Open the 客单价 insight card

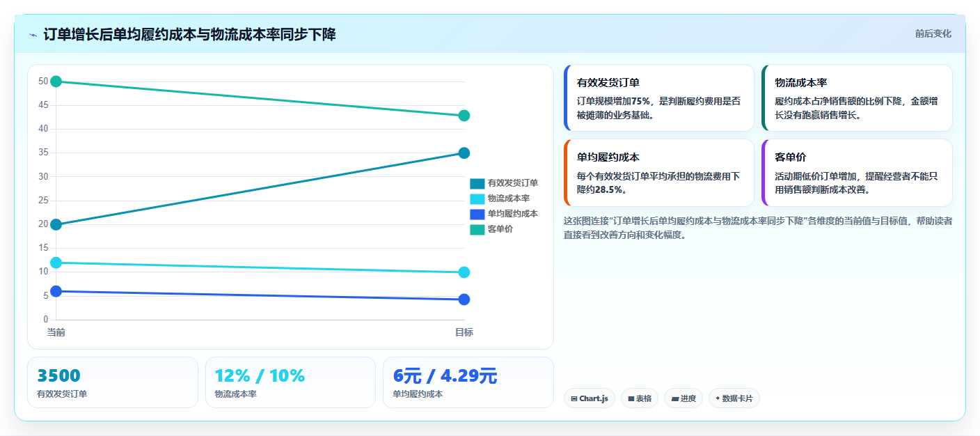pos(857,173)
